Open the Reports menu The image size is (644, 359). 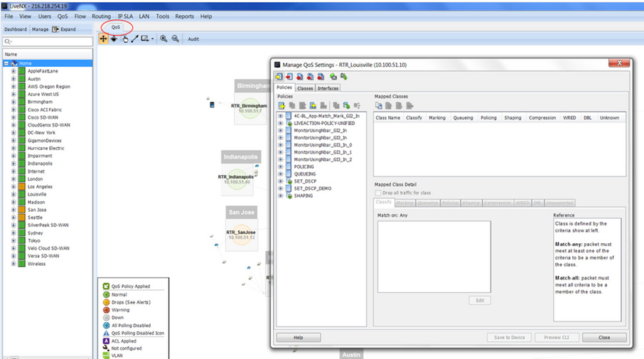coord(184,16)
